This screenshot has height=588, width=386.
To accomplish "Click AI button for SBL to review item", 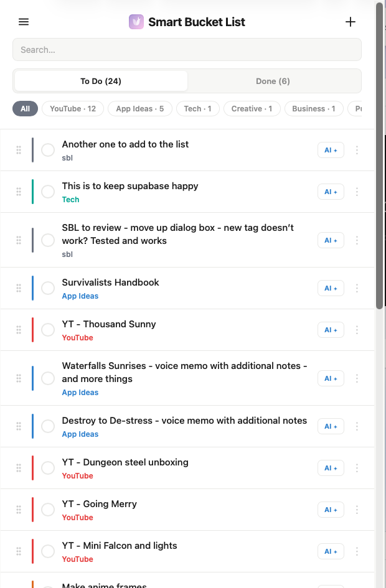I will tap(331, 240).
